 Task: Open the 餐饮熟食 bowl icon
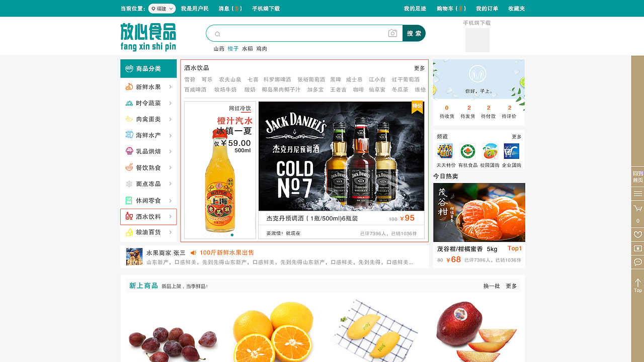pos(129,167)
